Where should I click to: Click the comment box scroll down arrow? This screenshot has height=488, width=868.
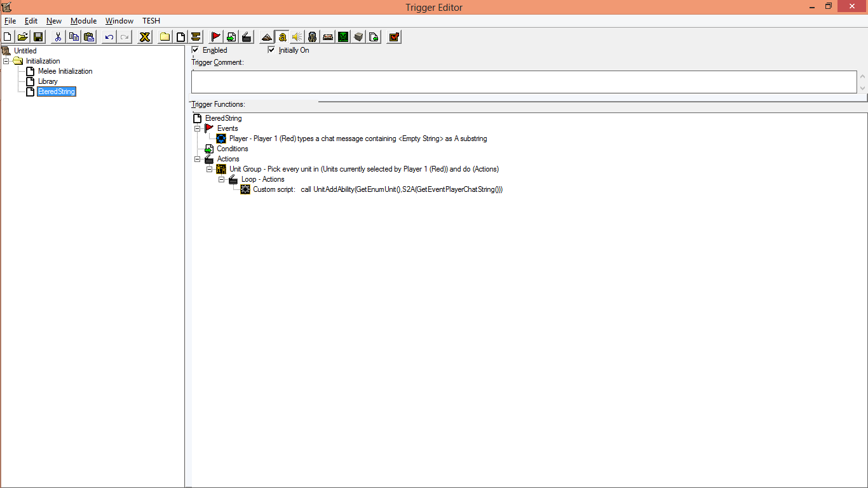[862, 88]
